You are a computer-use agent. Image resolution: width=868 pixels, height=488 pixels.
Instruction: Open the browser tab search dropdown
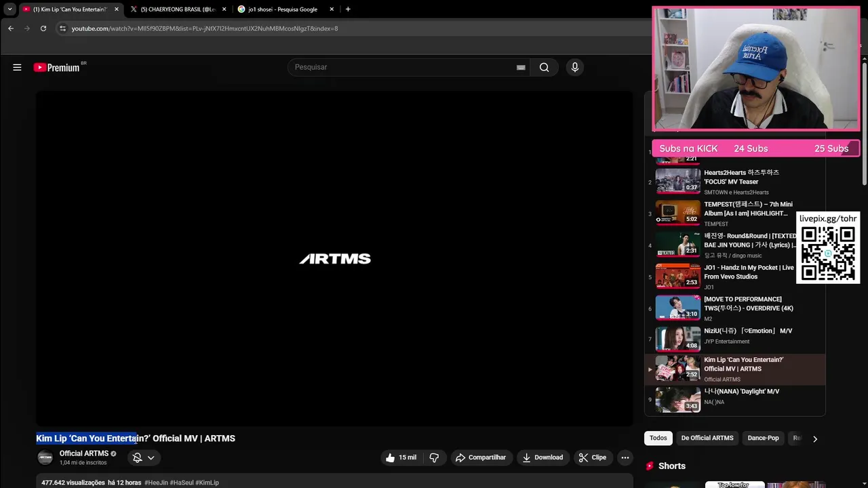point(9,9)
